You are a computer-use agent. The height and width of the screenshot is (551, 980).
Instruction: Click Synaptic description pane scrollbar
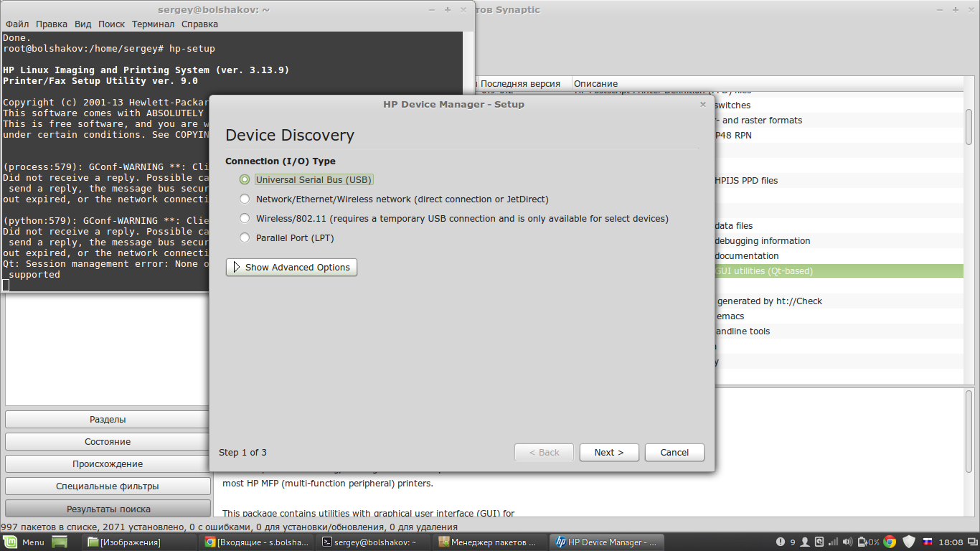969,430
